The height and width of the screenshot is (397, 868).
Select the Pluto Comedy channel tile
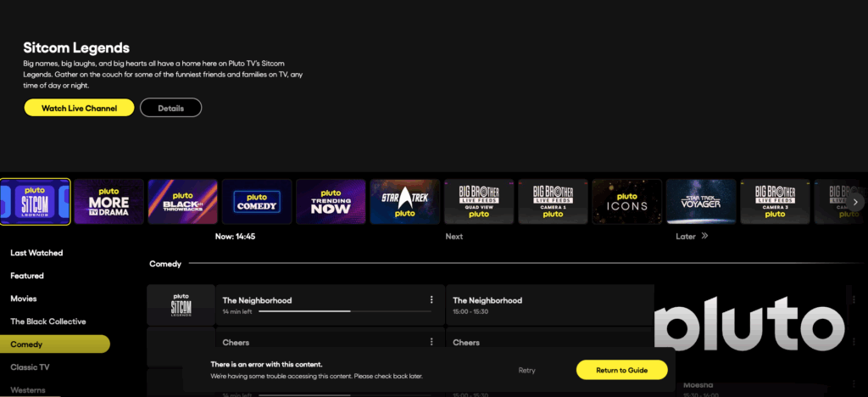point(256,202)
